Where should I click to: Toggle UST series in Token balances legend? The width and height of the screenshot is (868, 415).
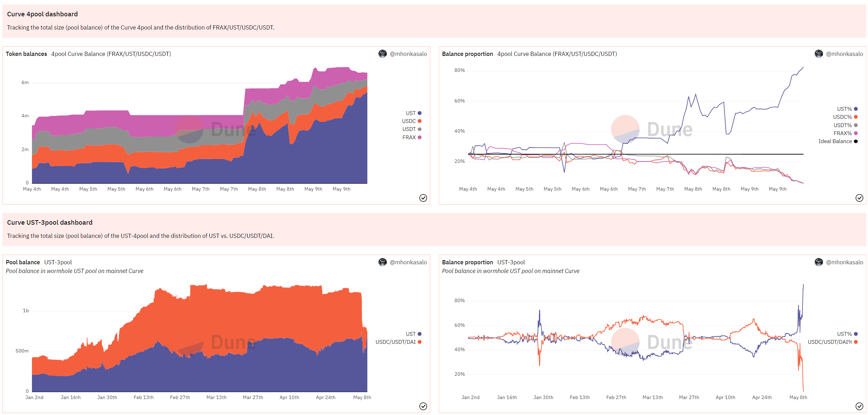click(x=411, y=113)
